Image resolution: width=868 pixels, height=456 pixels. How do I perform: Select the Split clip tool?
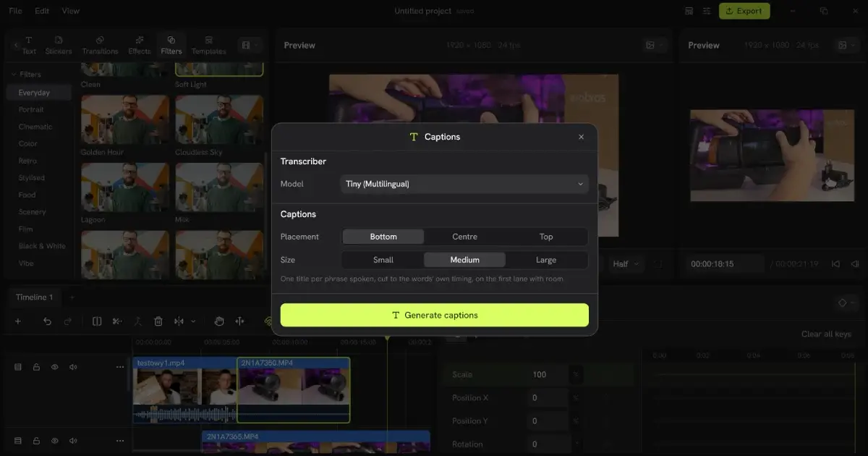coord(97,321)
